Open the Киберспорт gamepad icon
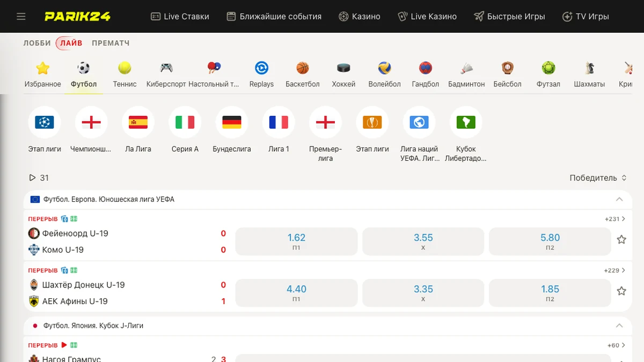Image resolution: width=644 pixels, height=362 pixels. pos(166,68)
